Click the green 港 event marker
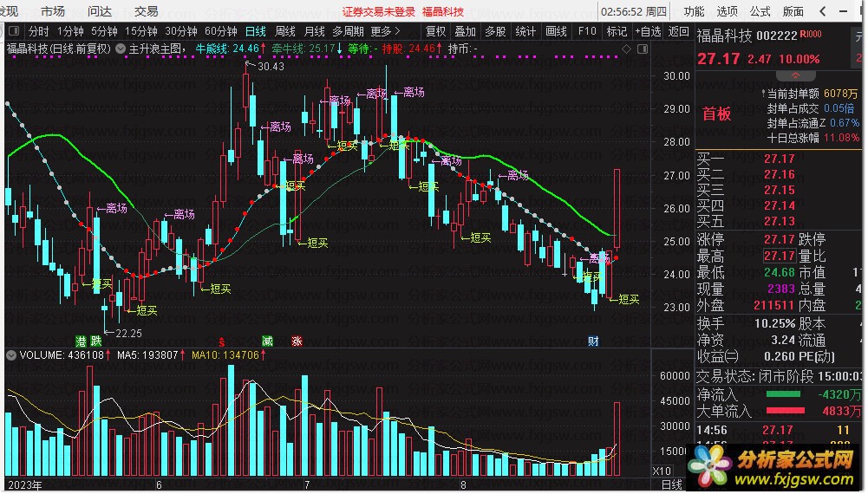Viewport: 868px width, 494px height. point(82,341)
